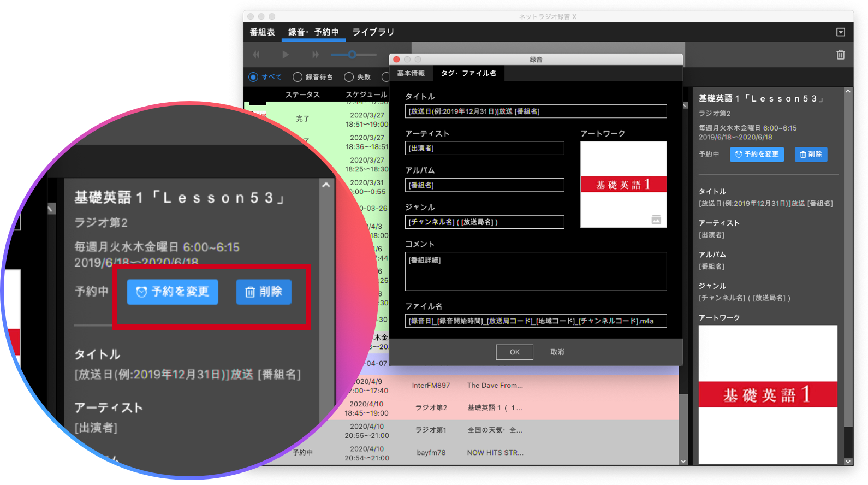This screenshot has height=485, width=868.
Task: Open the dropdown menu at the top right
Action: [x=840, y=32]
